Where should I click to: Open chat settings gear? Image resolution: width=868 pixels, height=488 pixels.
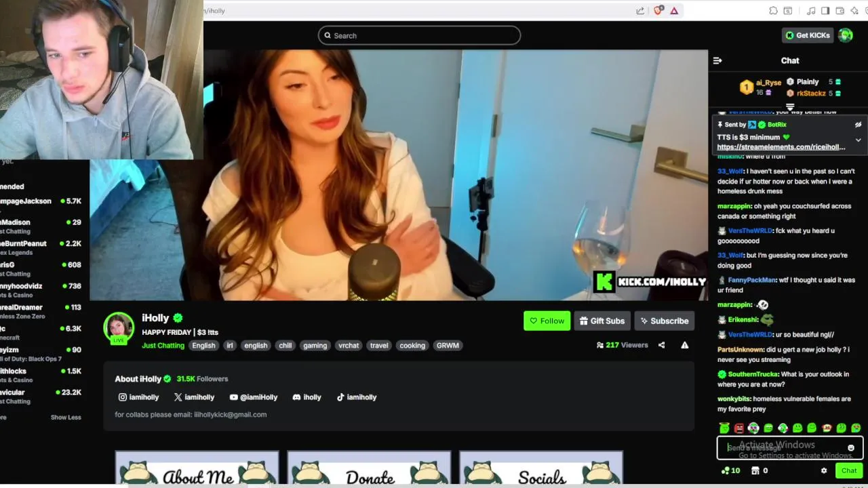[x=824, y=470]
